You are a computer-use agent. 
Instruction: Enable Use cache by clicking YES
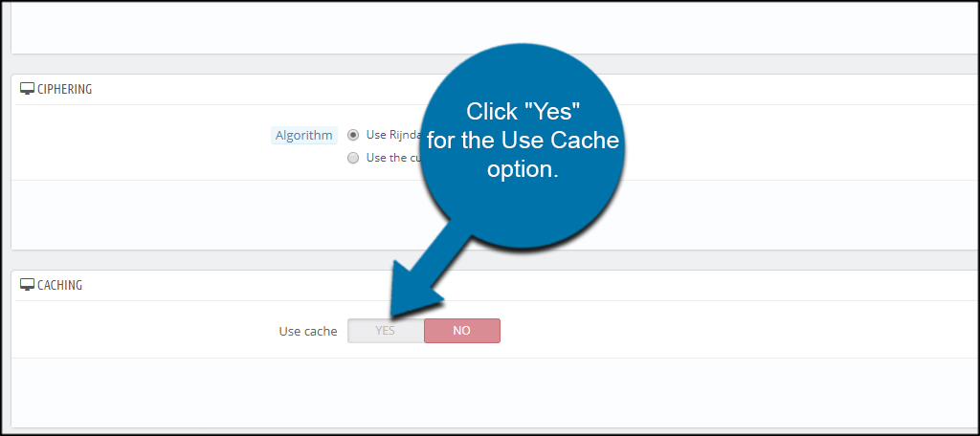(x=386, y=331)
